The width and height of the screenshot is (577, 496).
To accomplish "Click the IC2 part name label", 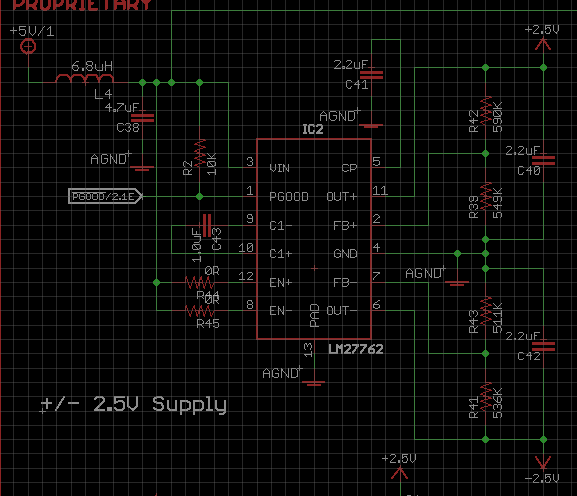I will [313, 129].
